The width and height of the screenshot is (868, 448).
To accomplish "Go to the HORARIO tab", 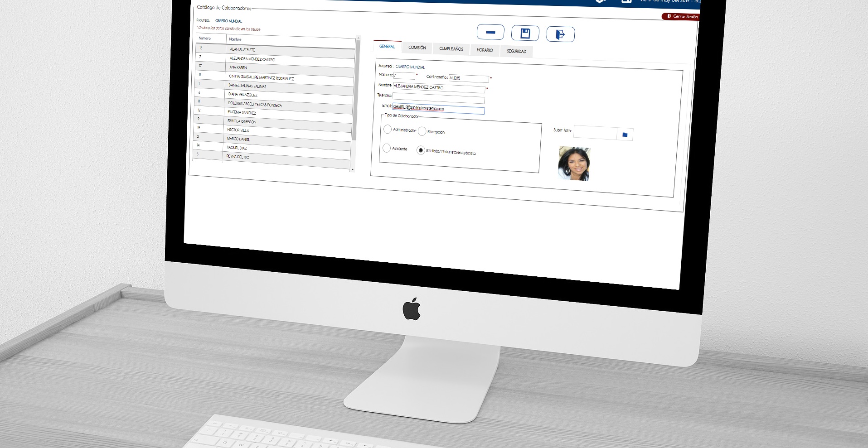I will [x=485, y=50].
